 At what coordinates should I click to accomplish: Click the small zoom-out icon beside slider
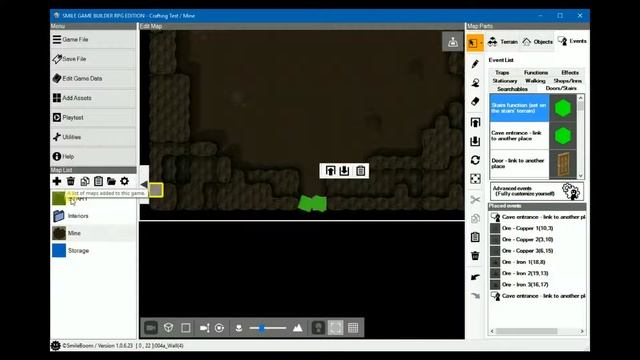pos(239,328)
